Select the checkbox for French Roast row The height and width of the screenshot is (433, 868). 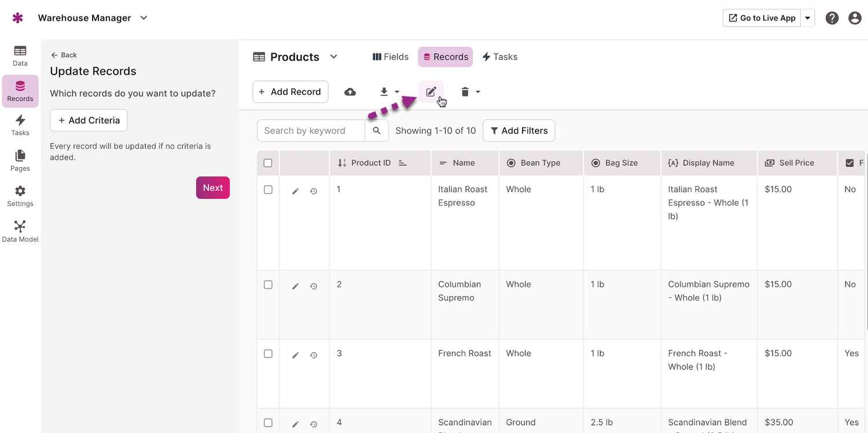coord(268,354)
